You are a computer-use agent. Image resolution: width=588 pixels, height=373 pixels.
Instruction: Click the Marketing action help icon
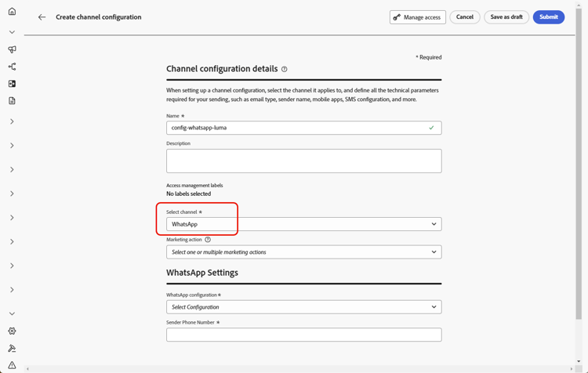[208, 240]
